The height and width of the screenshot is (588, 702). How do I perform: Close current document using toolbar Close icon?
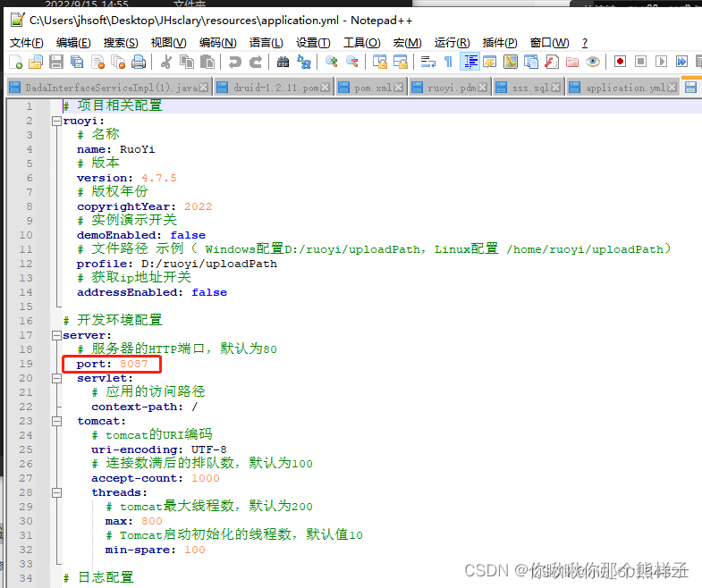97,62
